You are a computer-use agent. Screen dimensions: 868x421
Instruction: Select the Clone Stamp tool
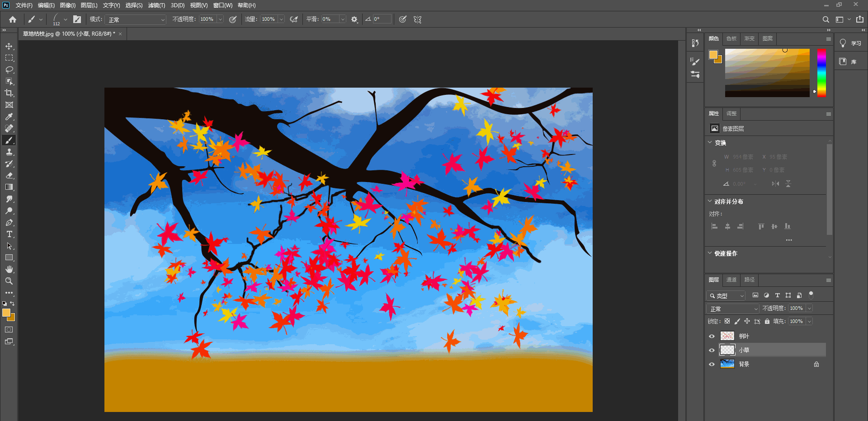click(9, 152)
